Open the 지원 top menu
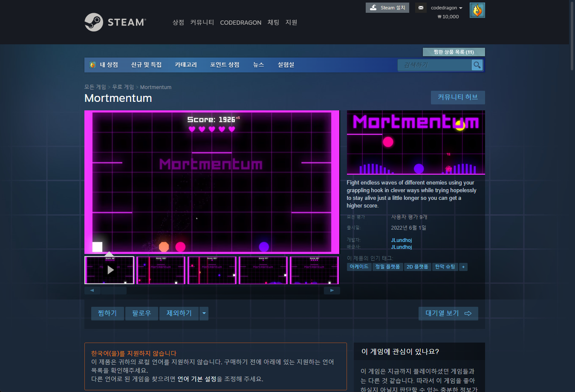Image resolution: width=575 pixels, height=392 pixels. coord(291,22)
